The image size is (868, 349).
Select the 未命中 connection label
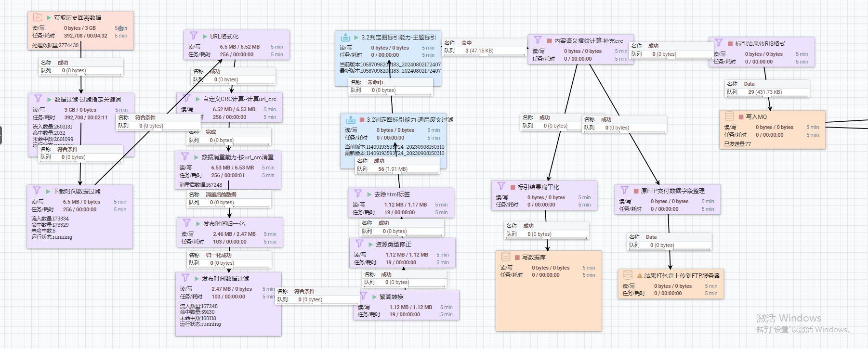390,86
